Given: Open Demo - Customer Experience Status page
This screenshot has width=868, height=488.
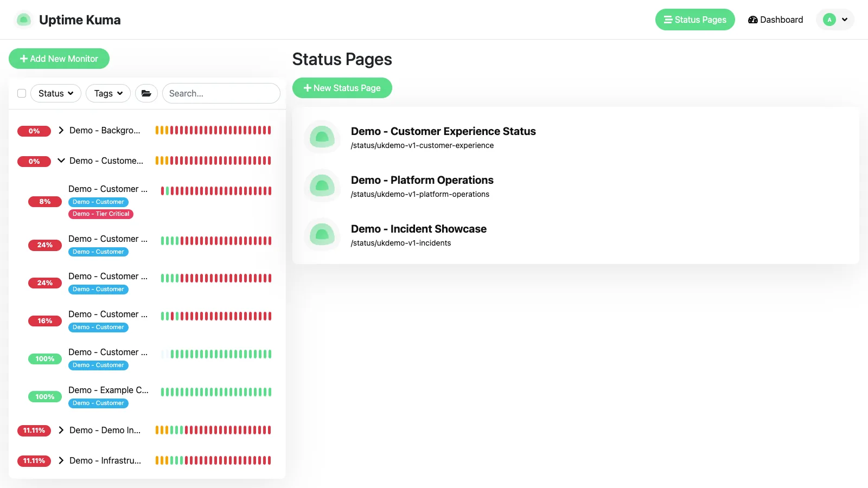Looking at the screenshot, I should coord(443,131).
